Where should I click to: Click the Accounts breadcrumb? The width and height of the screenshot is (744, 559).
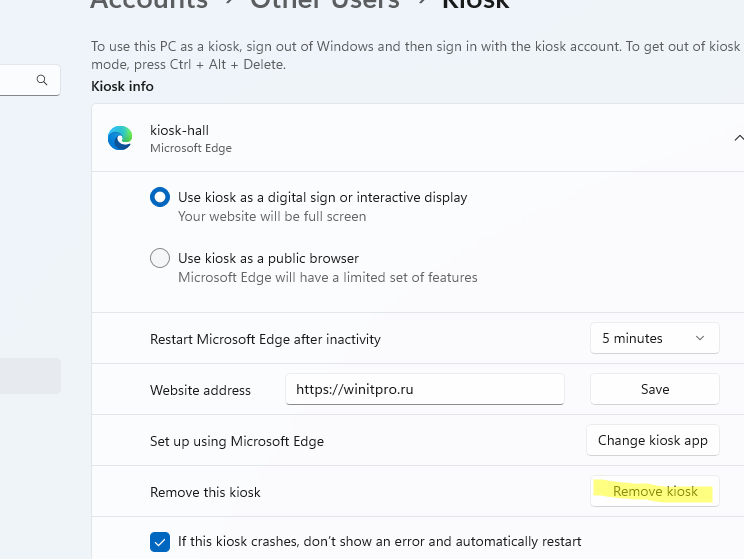pos(149,4)
